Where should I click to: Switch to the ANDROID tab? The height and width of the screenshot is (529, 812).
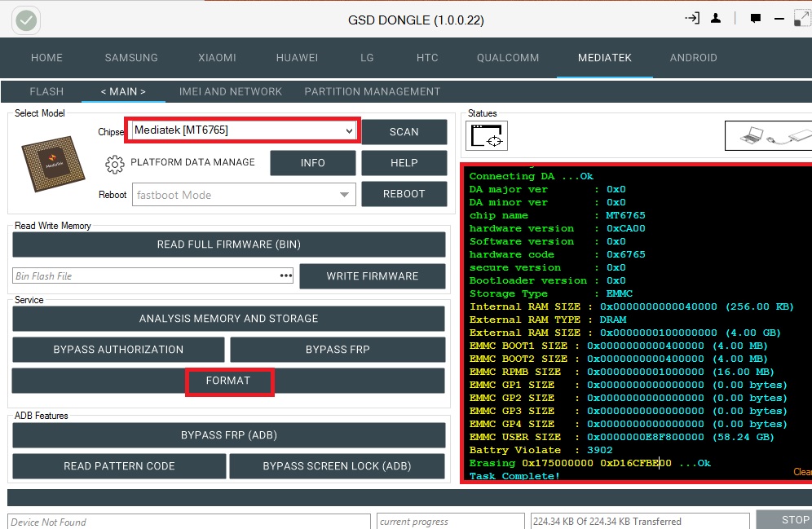click(694, 57)
